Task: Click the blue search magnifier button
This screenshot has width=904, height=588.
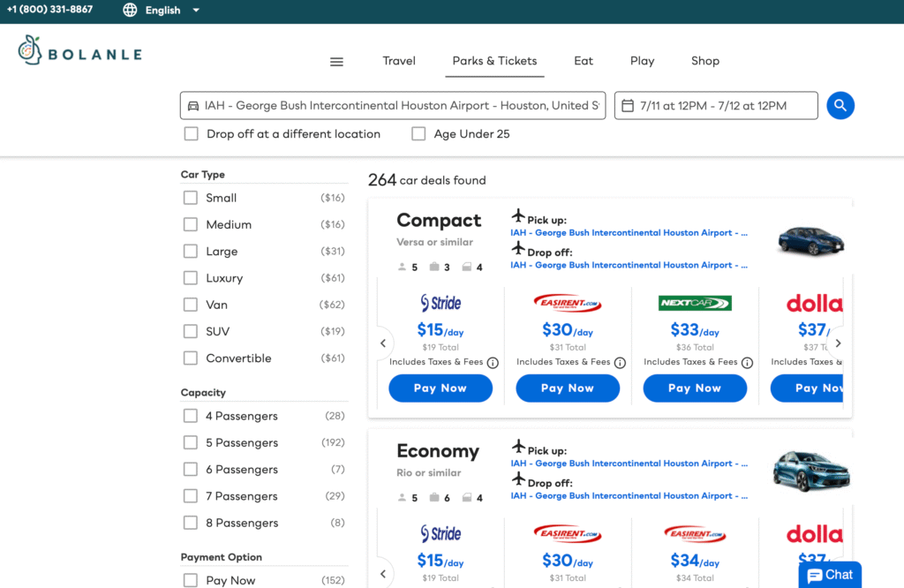Action: point(840,105)
